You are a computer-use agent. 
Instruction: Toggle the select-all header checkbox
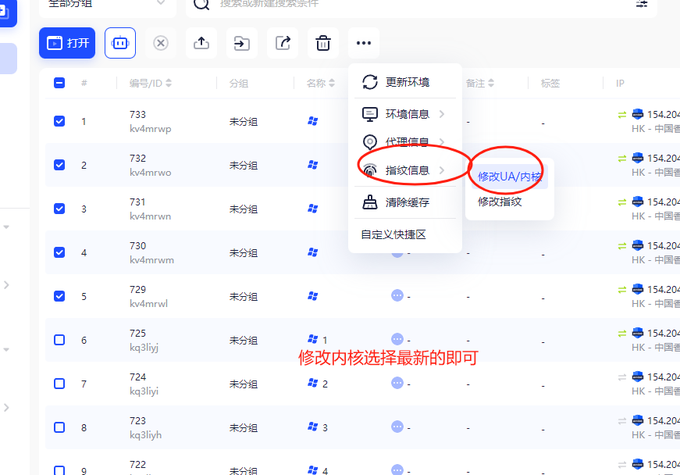[59, 83]
